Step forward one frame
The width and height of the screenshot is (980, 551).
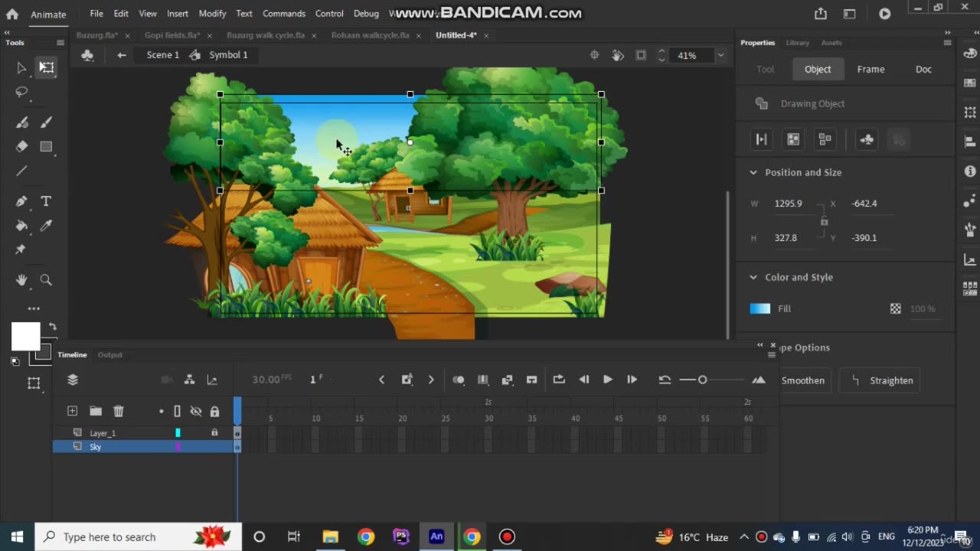point(632,380)
